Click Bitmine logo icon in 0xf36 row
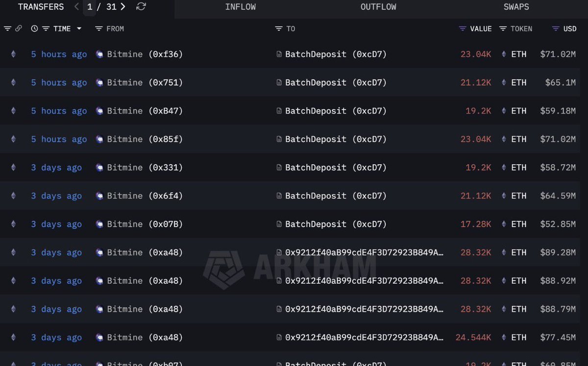 99,54
